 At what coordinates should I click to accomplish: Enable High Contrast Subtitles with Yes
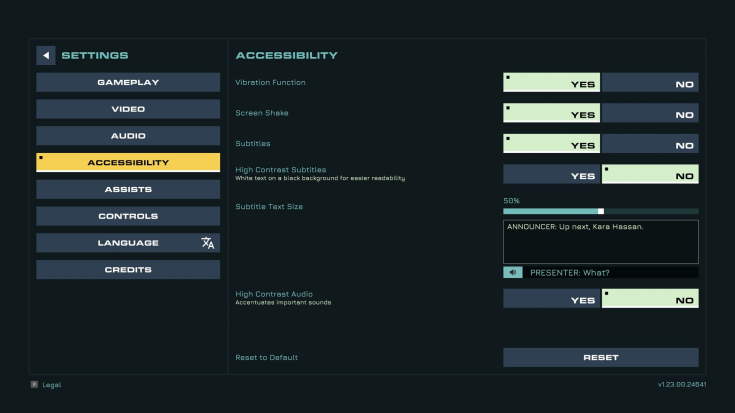coord(552,174)
